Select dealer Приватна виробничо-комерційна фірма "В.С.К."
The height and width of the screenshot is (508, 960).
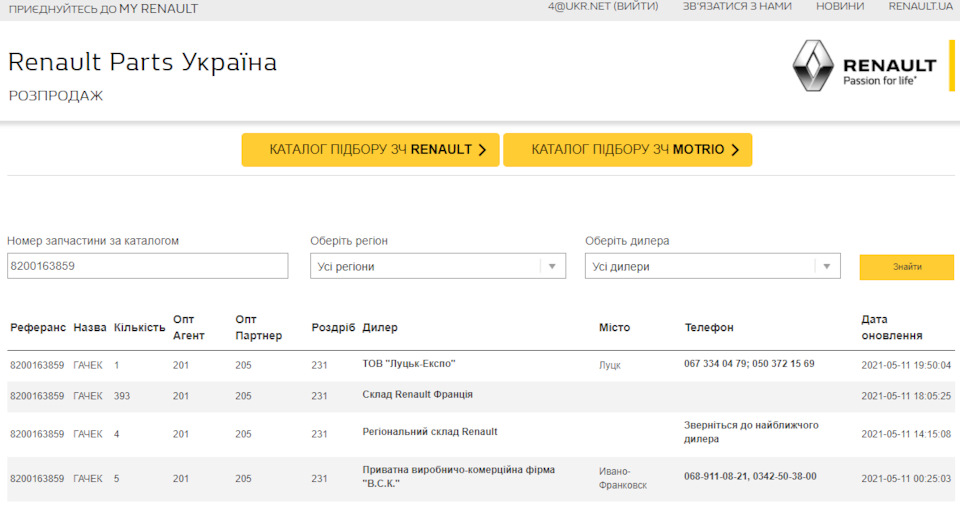pyautogui.click(x=459, y=476)
